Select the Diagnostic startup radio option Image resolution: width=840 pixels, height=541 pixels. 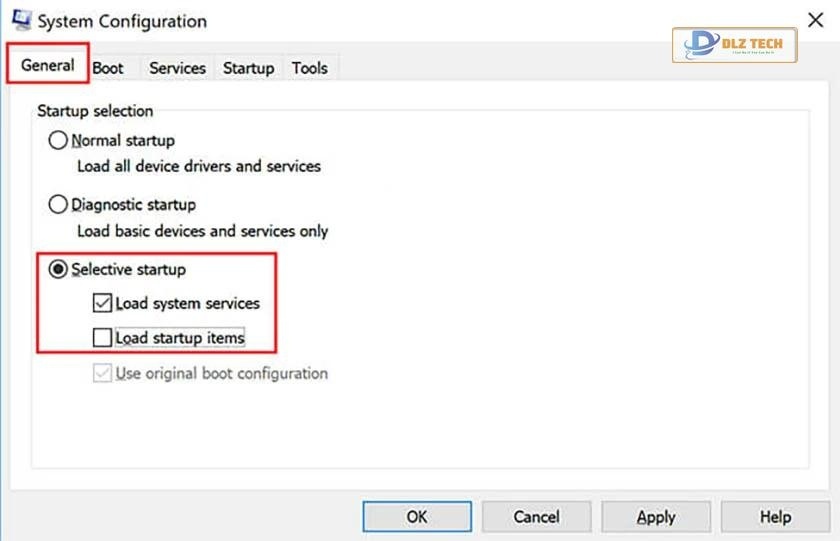[x=59, y=205]
